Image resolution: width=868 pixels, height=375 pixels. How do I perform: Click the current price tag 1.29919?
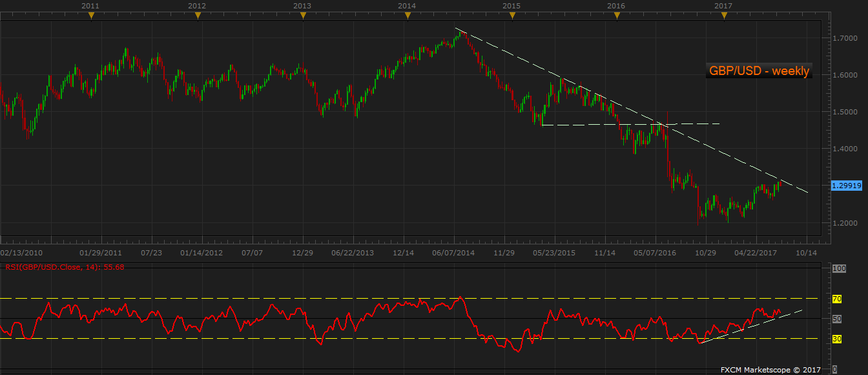847,186
